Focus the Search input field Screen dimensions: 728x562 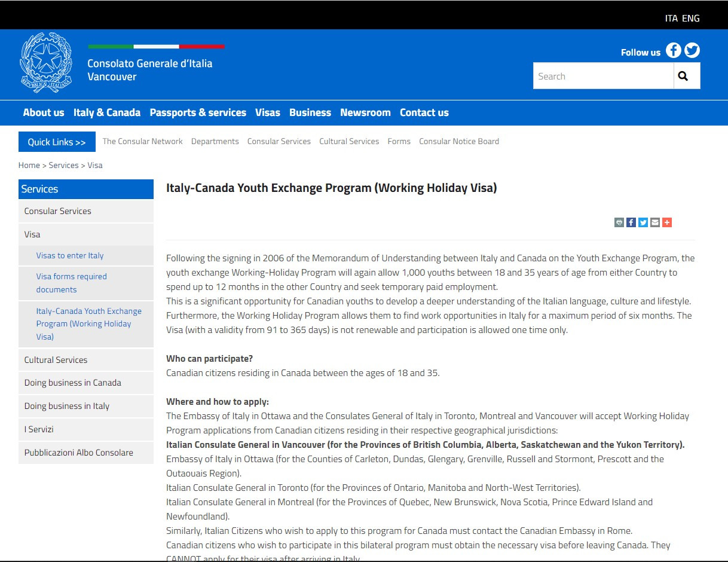pos(603,76)
